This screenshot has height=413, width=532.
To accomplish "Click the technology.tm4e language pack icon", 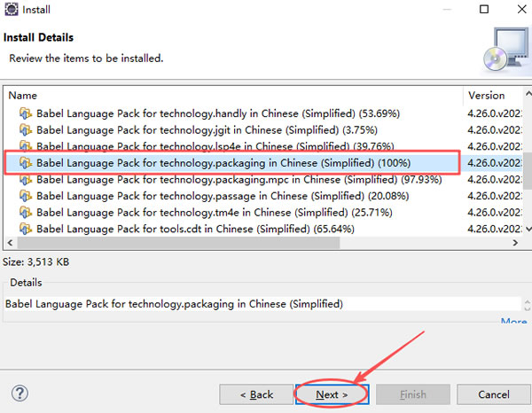I will click(x=26, y=214).
